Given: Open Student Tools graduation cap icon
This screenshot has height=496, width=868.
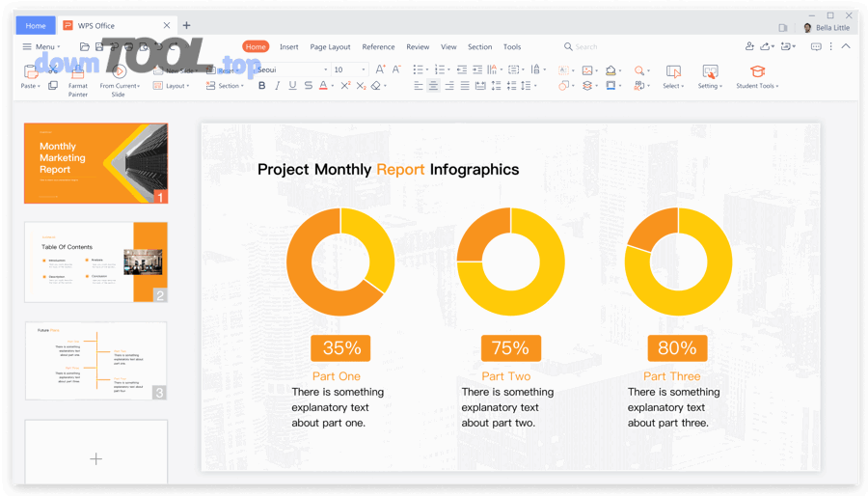Looking at the screenshot, I should pos(757,72).
